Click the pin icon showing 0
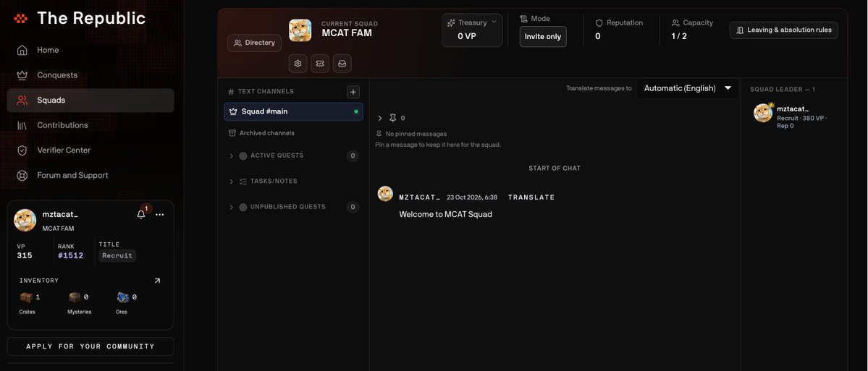Screen dimensions: 868x371 [x=393, y=118]
